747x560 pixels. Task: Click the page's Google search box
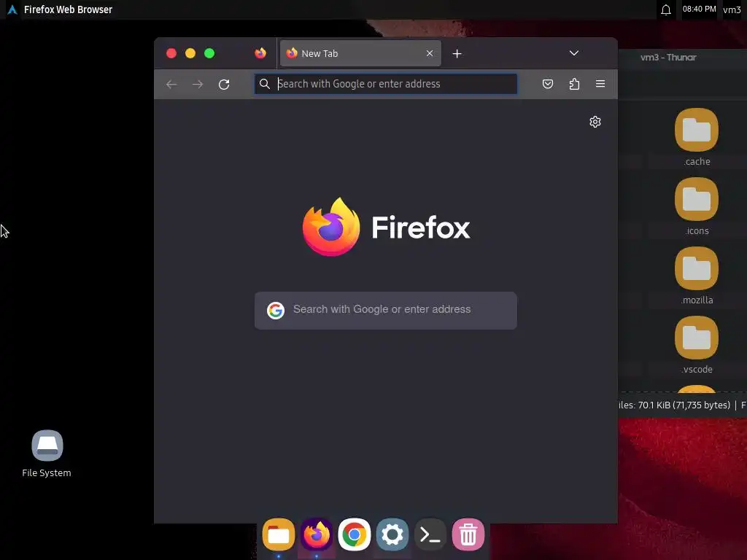click(386, 310)
